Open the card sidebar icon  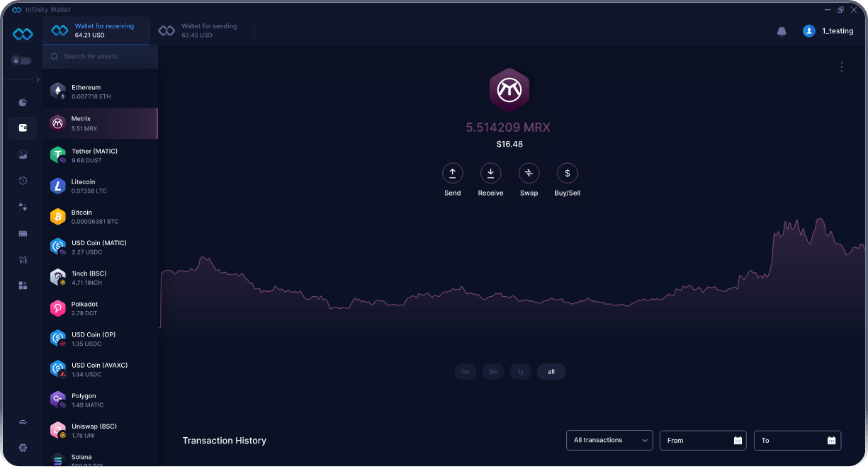coord(23,233)
